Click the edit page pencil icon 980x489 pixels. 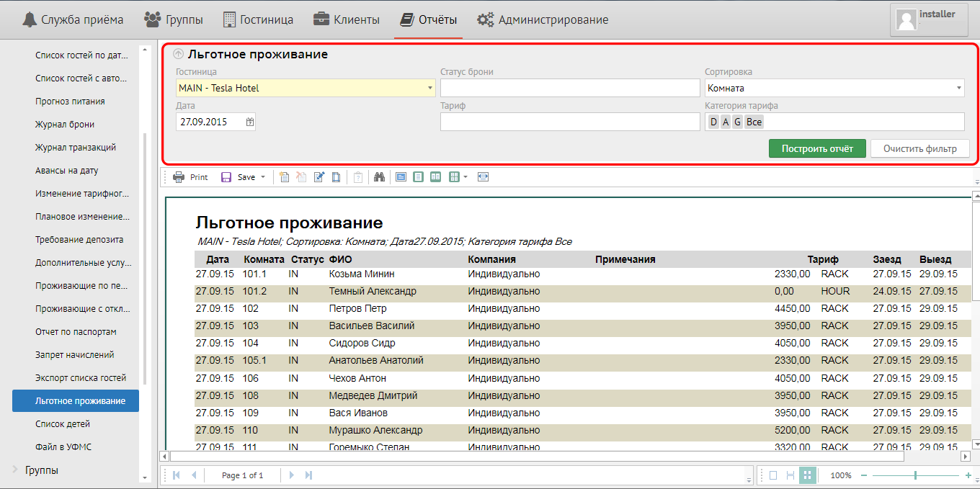click(319, 177)
